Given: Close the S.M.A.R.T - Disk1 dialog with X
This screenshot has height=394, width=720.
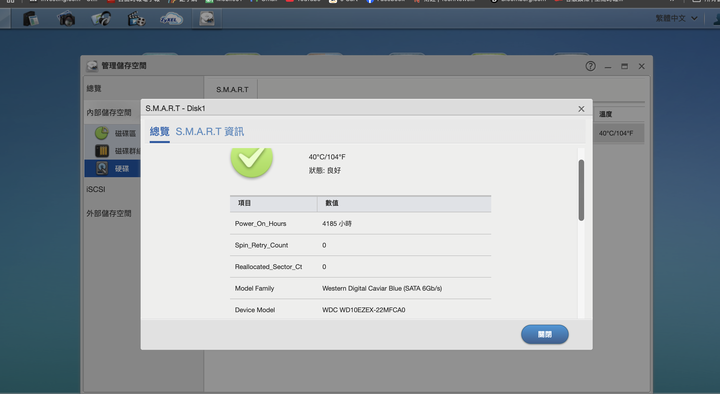Looking at the screenshot, I should (x=581, y=109).
